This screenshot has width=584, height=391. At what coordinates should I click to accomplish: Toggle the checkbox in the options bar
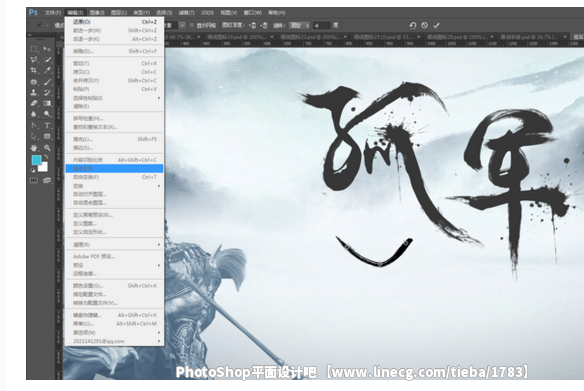192,25
